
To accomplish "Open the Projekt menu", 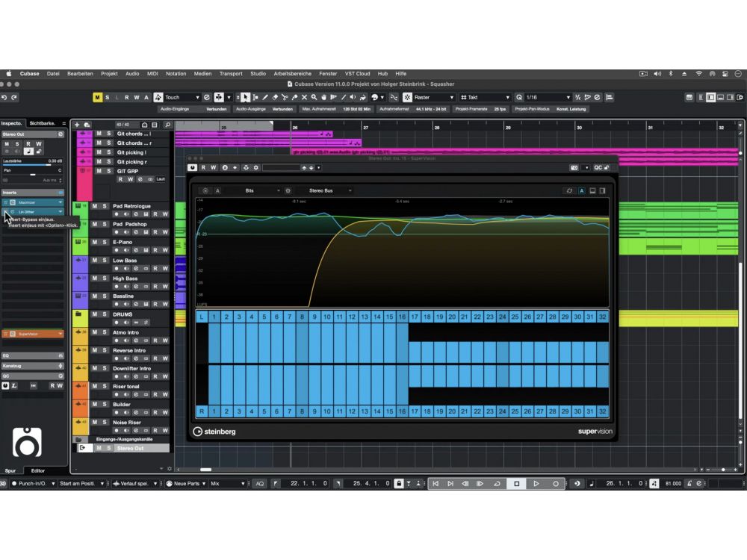I will tap(109, 74).
